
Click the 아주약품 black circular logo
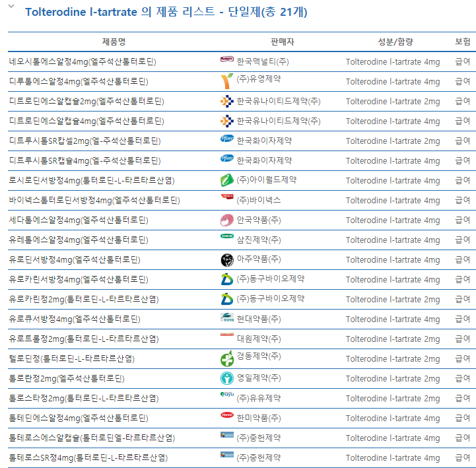tap(226, 260)
